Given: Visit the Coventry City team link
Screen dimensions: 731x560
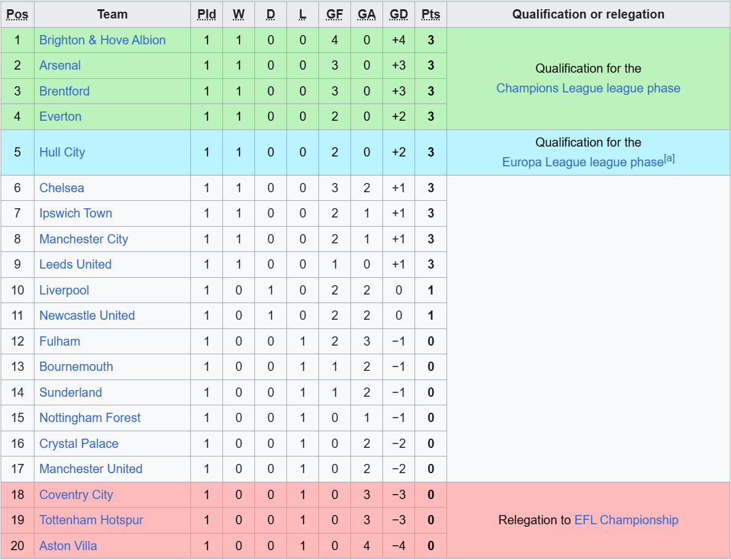Looking at the screenshot, I should point(76,495).
